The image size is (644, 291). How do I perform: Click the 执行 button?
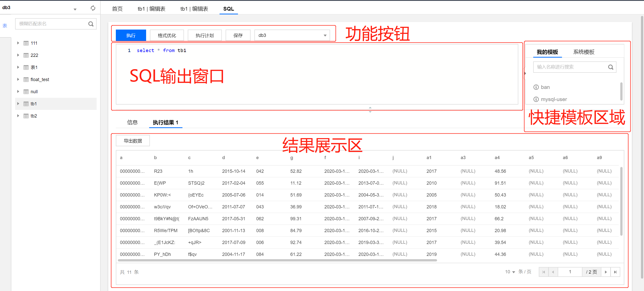tap(131, 35)
